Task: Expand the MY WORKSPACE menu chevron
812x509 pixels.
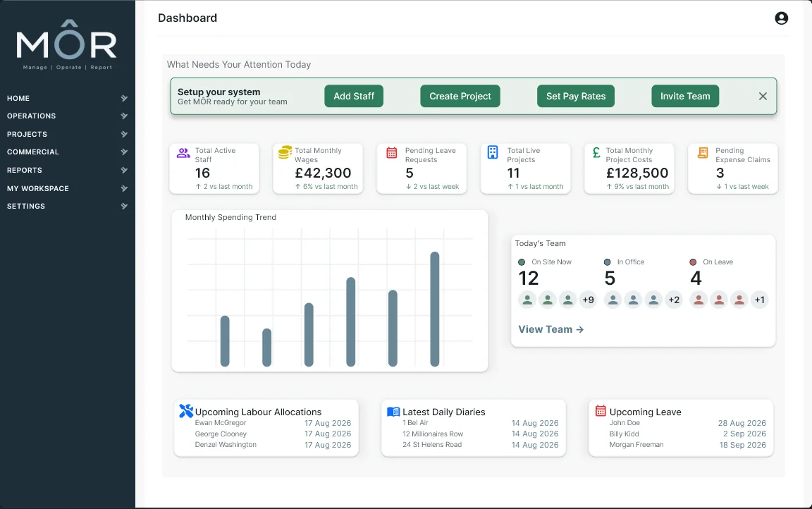Action: click(x=124, y=188)
